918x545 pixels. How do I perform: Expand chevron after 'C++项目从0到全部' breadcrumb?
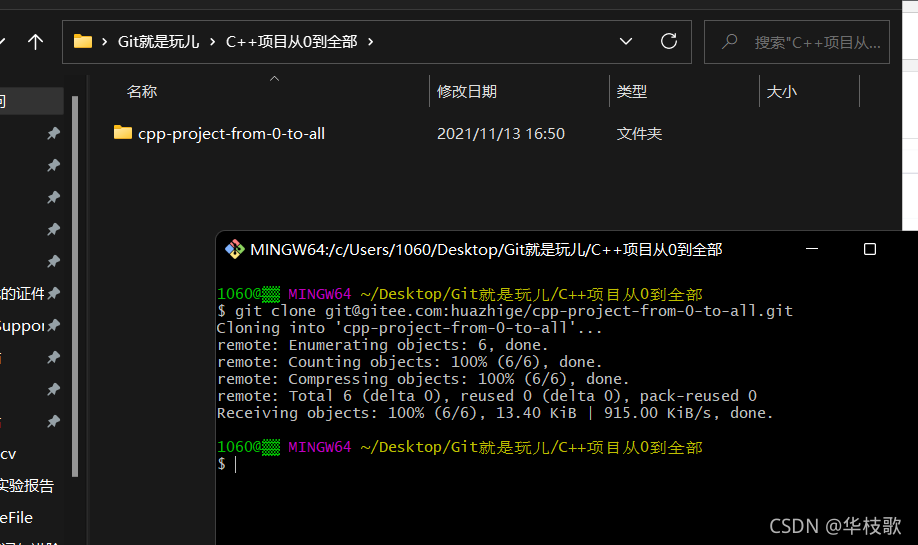tap(370, 42)
